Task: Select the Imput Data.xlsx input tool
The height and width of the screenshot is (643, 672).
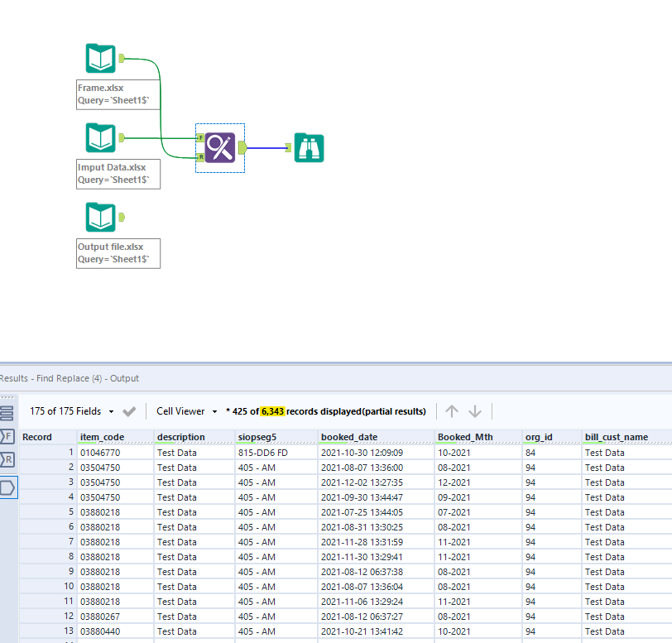Action: pyautogui.click(x=101, y=137)
